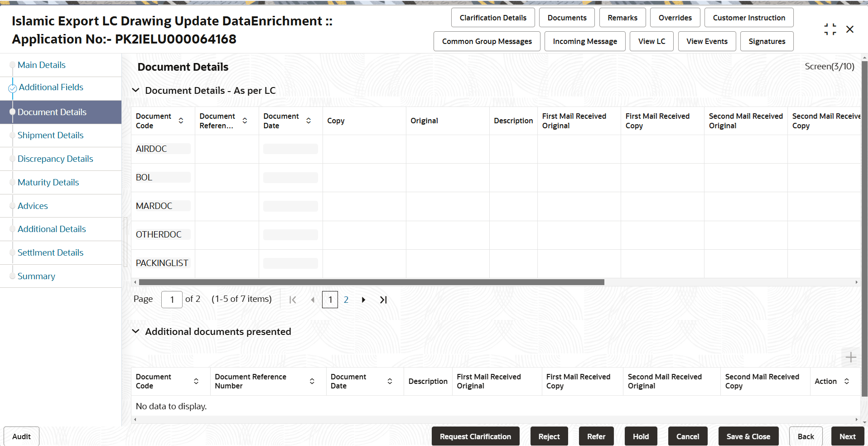
Task: Click inside the Page number input field
Action: [171, 300]
